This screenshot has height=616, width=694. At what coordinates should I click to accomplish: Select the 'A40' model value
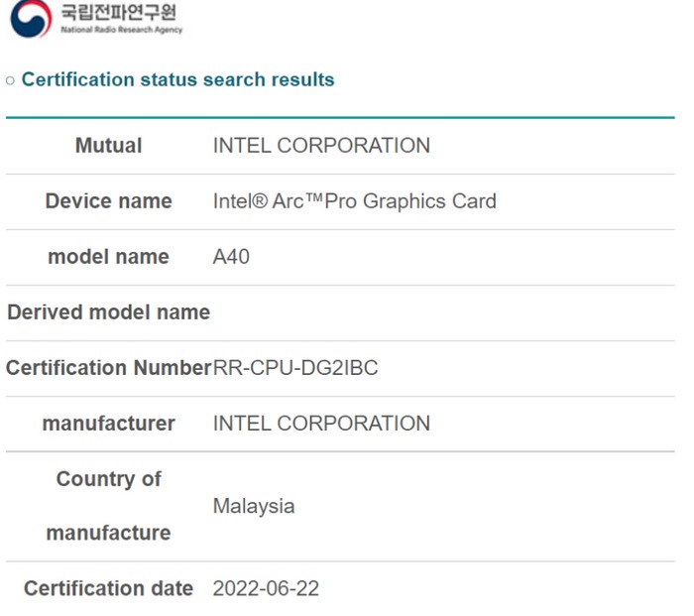coord(231,257)
